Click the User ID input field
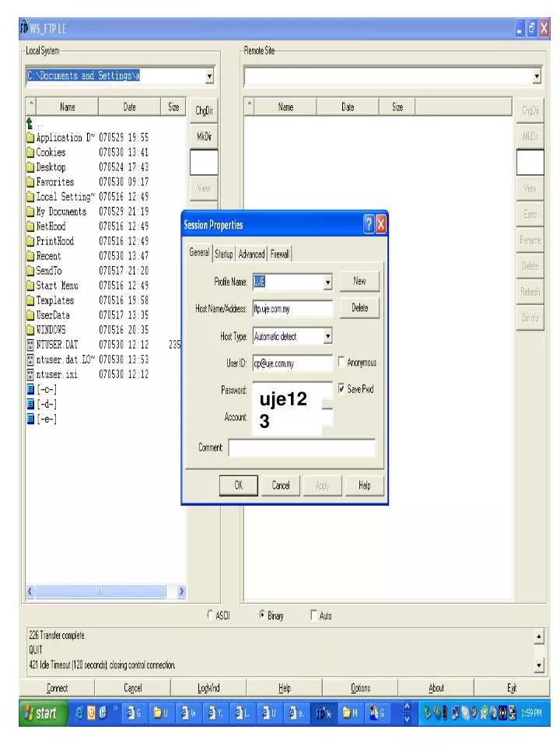The image size is (560, 747). [x=292, y=363]
